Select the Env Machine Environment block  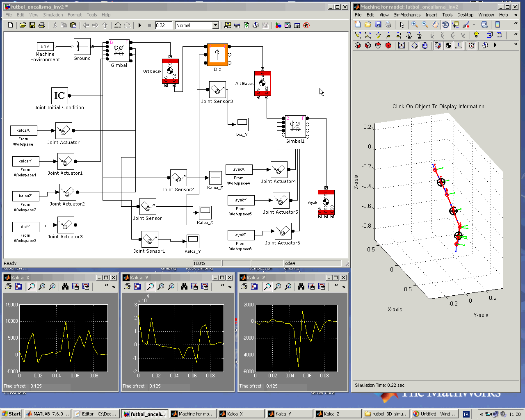pyautogui.click(x=45, y=46)
